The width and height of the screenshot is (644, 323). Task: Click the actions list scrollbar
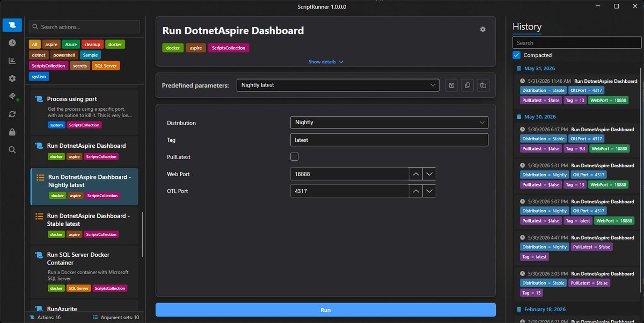[x=142, y=235]
